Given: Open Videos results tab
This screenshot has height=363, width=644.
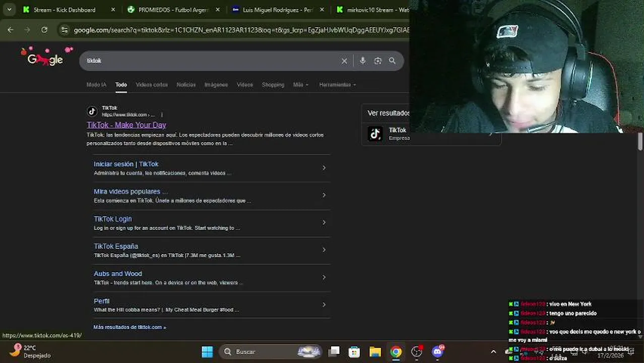Looking at the screenshot, I should coord(245,85).
